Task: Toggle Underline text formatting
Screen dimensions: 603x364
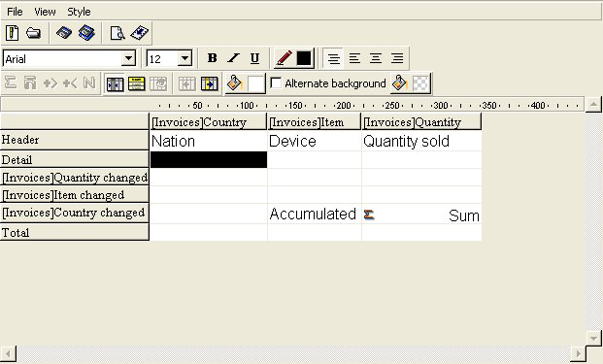Action: click(254, 58)
